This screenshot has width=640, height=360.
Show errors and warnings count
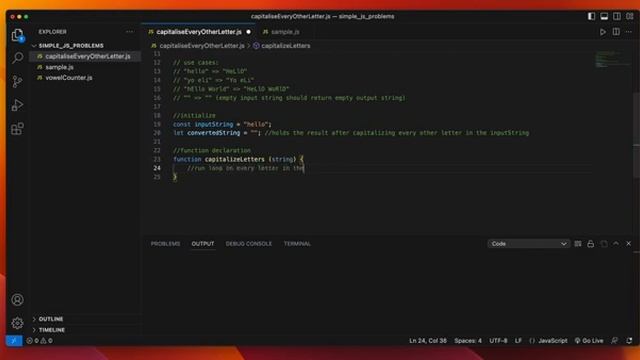pos(40,340)
